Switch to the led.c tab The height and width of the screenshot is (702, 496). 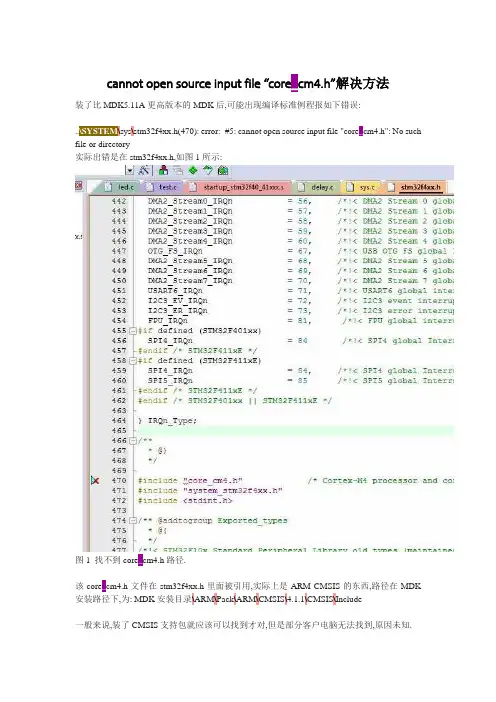[x=120, y=187]
